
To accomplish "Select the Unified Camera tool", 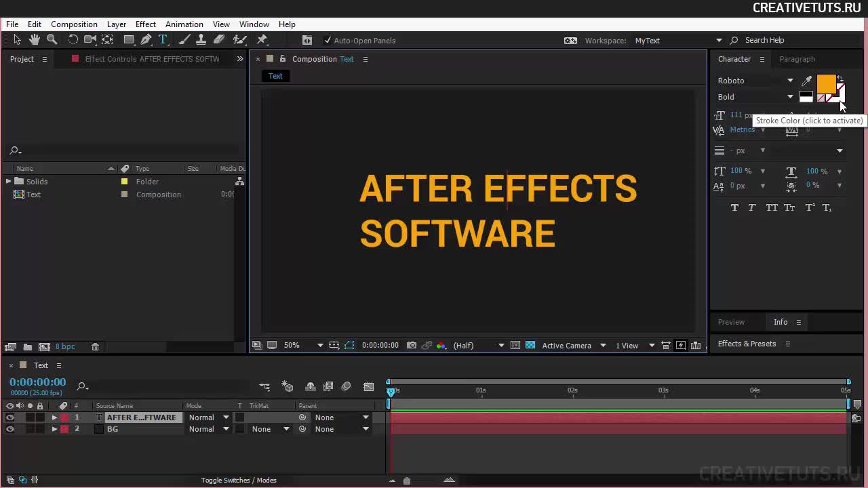I will 90,40.
